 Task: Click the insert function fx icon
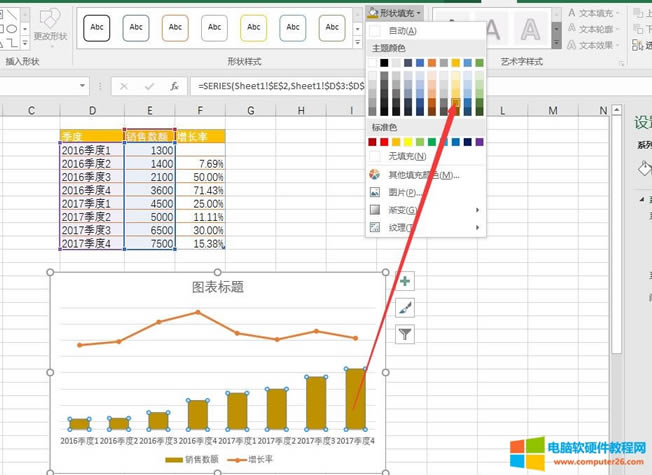click(174, 86)
